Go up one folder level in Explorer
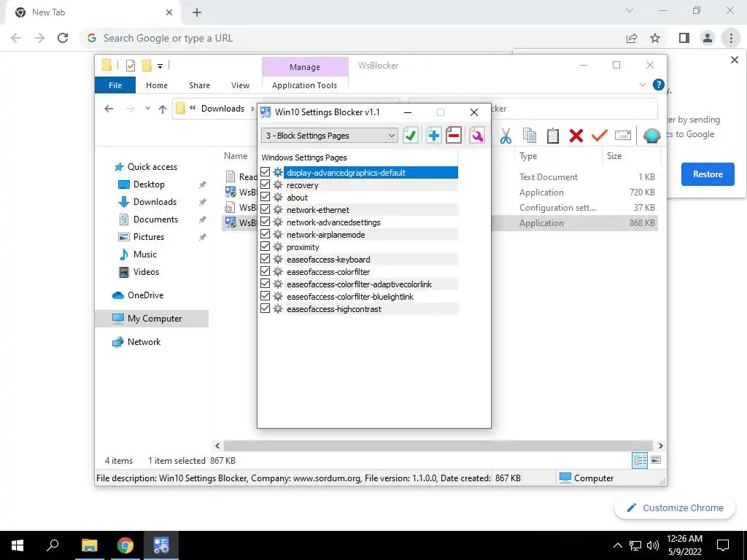 point(163,109)
